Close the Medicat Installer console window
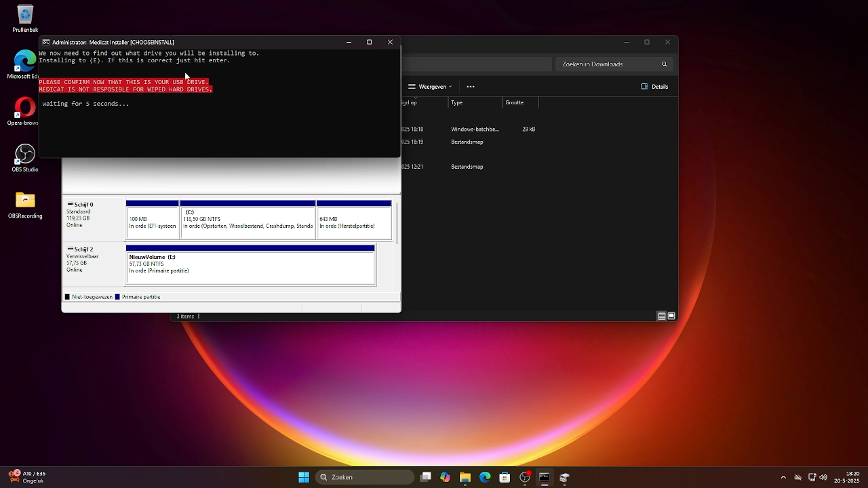 [390, 42]
